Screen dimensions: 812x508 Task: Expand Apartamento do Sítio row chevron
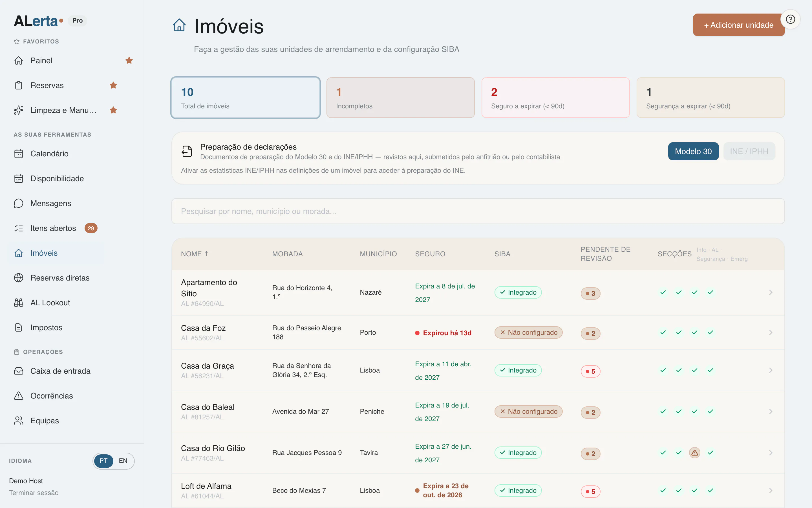click(771, 292)
